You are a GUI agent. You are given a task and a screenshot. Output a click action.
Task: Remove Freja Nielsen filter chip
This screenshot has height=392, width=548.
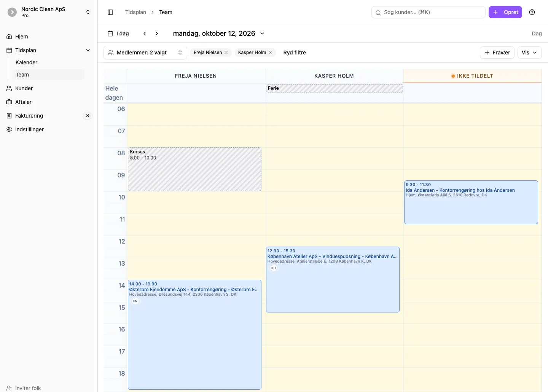226,53
